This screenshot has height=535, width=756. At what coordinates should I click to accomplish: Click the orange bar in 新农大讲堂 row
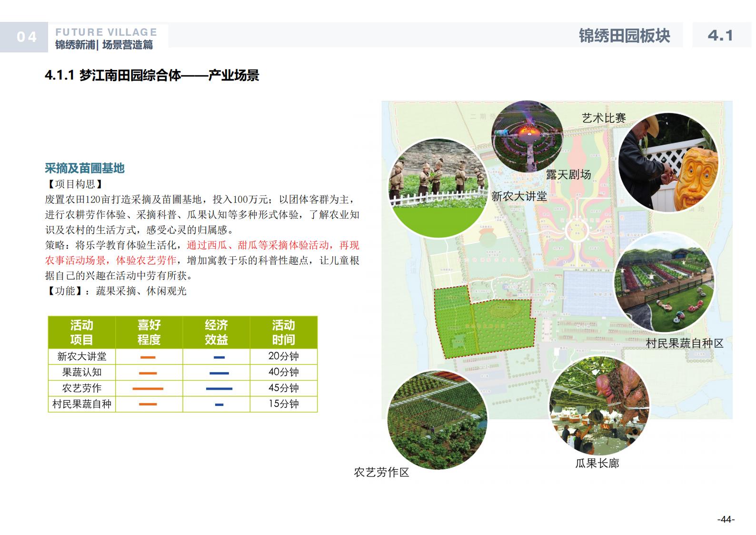[148, 357]
